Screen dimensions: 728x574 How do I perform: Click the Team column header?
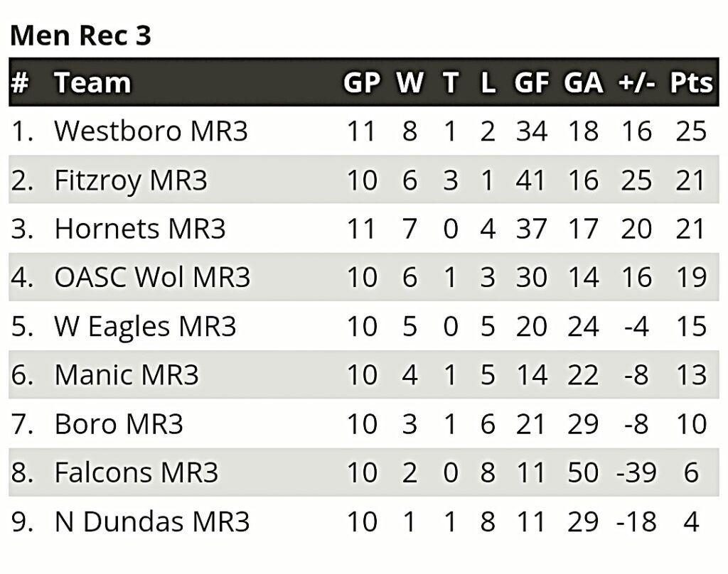coord(92,83)
